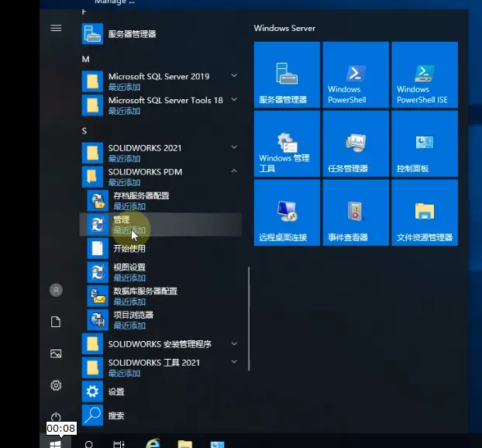The height and width of the screenshot is (448, 482).
Task: Open Documents icon in left rail
Action: (56, 322)
